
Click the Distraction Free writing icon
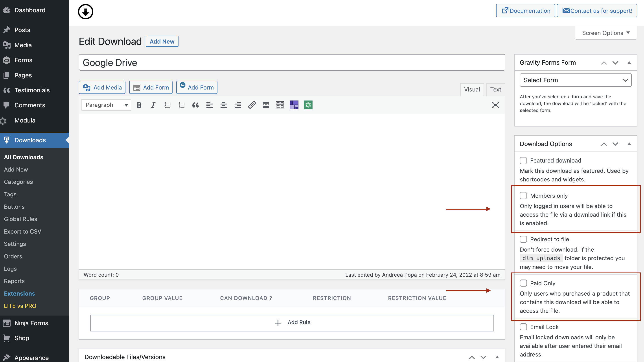pos(495,105)
